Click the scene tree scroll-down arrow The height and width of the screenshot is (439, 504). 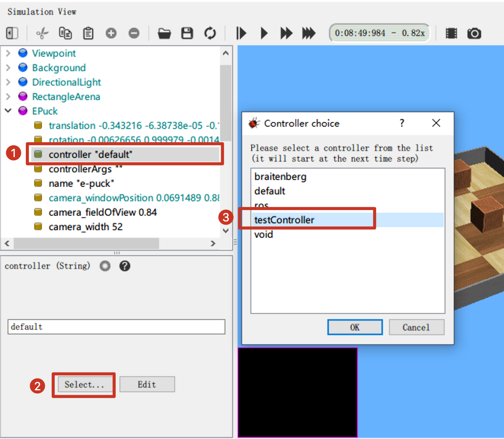226,231
